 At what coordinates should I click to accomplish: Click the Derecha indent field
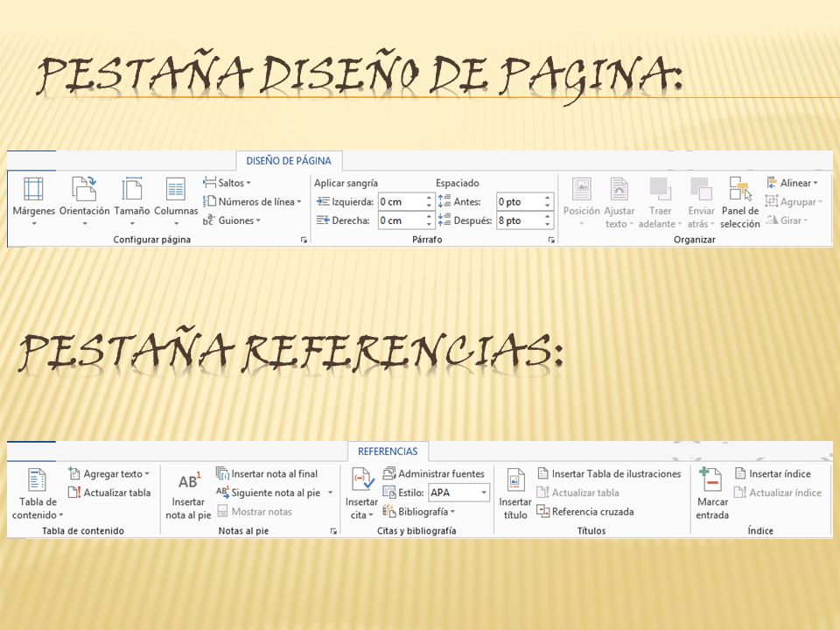[x=402, y=220]
